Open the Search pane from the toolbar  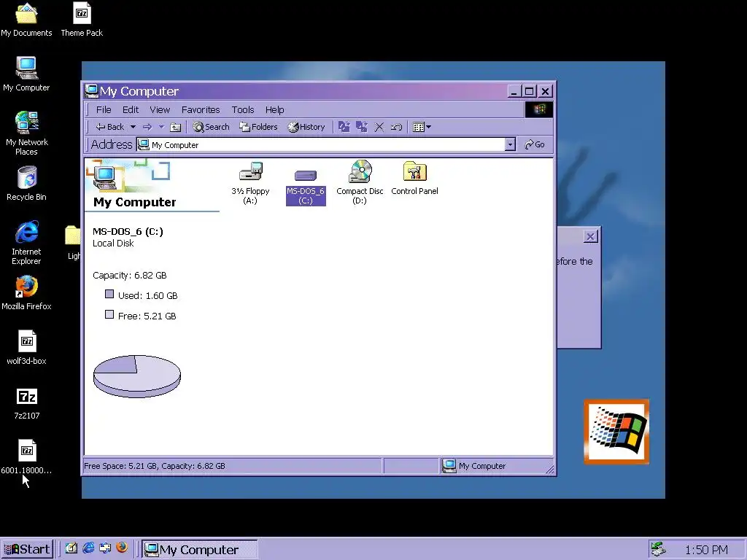coord(211,127)
